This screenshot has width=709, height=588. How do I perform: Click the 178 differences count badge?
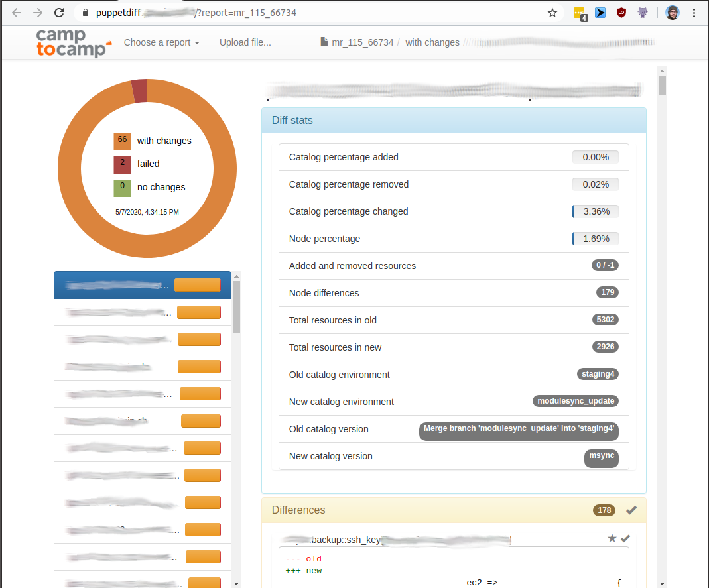(x=604, y=510)
